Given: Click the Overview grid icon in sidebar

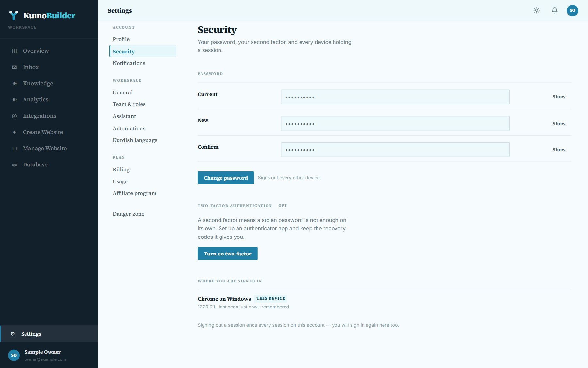Looking at the screenshot, I should (x=14, y=51).
